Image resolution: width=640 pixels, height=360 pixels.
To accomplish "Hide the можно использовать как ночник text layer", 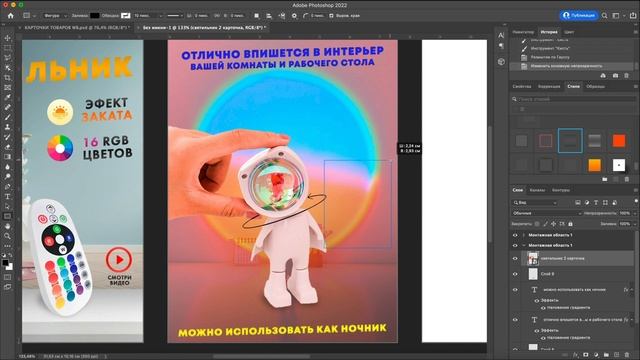I will click(x=515, y=289).
